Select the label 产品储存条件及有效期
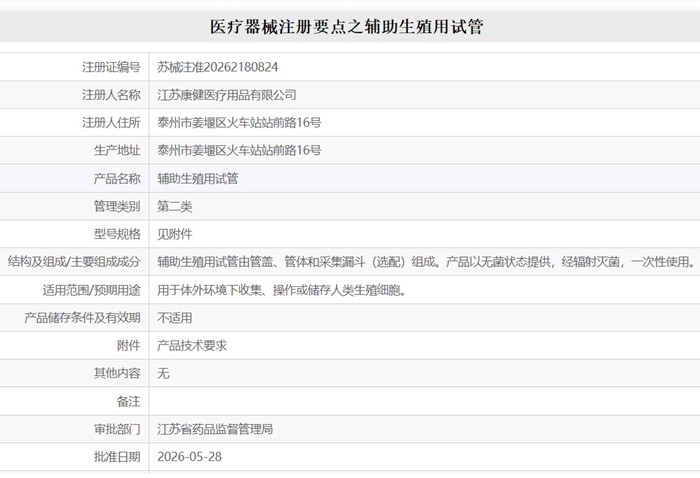The height and width of the screenshot is (478, 700). [x=83, y=318]
